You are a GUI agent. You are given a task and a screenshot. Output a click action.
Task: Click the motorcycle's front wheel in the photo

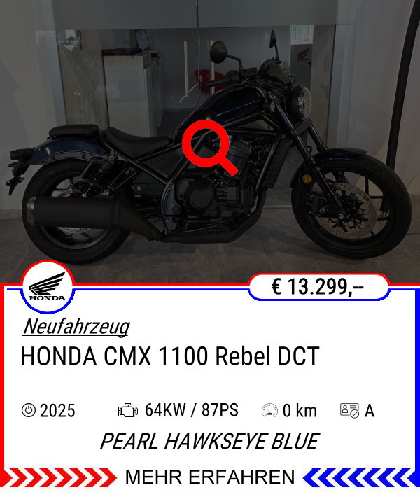click(x=351, y=206)
